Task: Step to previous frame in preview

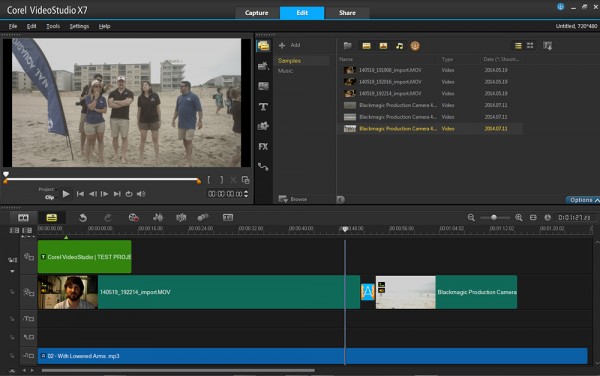Action: click(x=93, y=194)
